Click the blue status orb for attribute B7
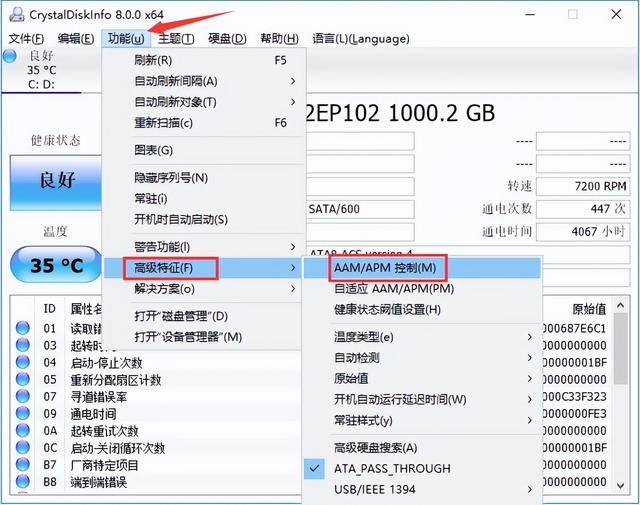The image size is (640, 505). pos(23,465)
